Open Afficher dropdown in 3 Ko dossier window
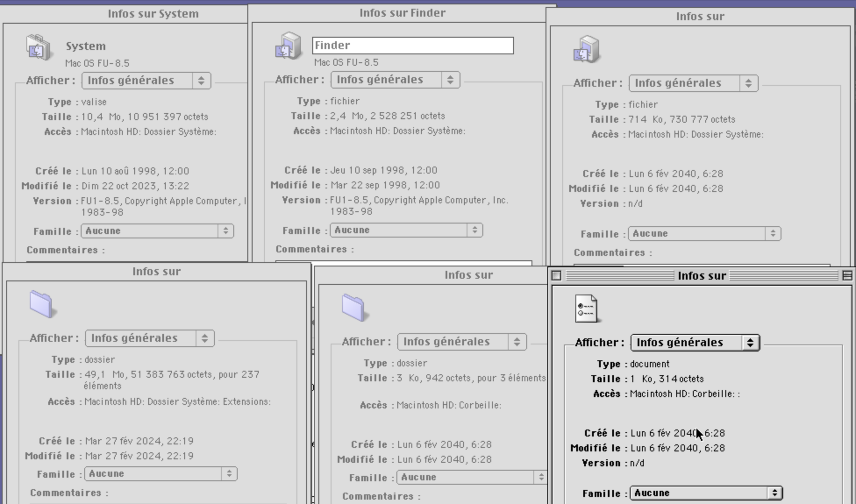Viewport: 856px width, 504px height. (x=462, y=342)
